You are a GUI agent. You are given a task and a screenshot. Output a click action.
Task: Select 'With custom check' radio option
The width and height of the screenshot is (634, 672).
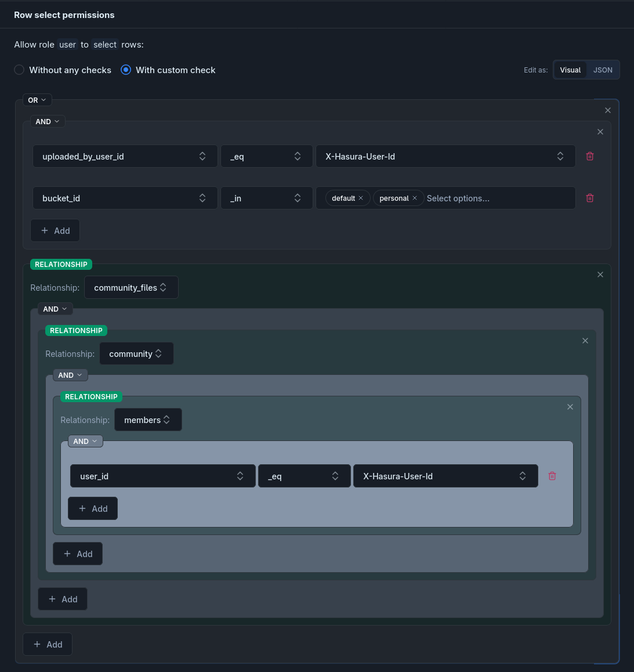[x=125, y=70]
